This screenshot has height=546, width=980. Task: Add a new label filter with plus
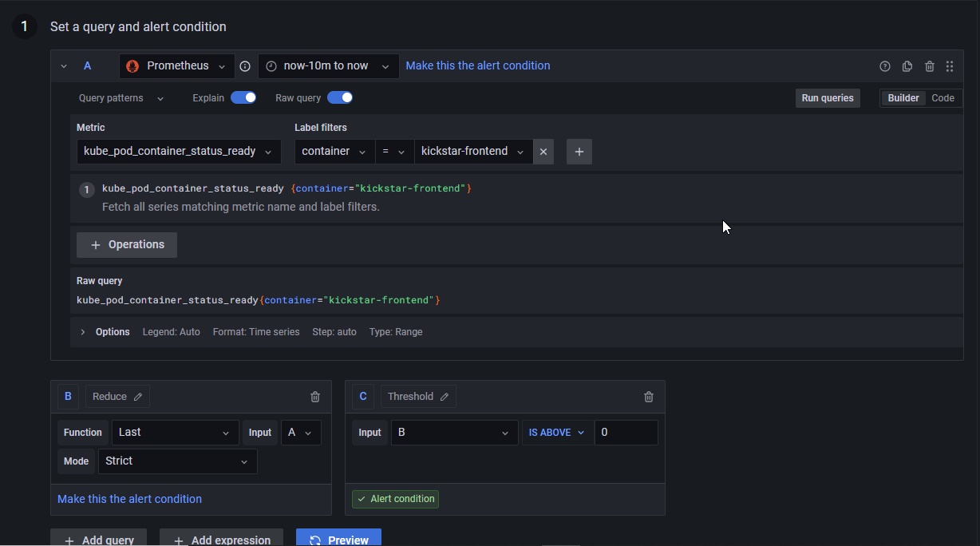pyautogui.click(x=579, y=152)
